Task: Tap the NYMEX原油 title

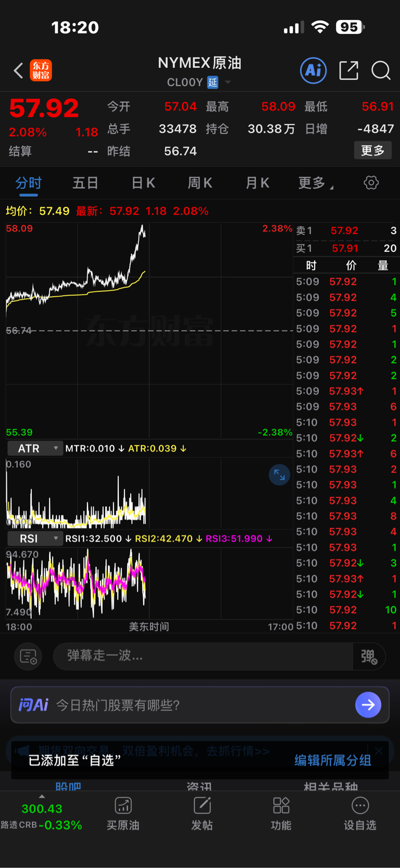Action: pos(199,63)
